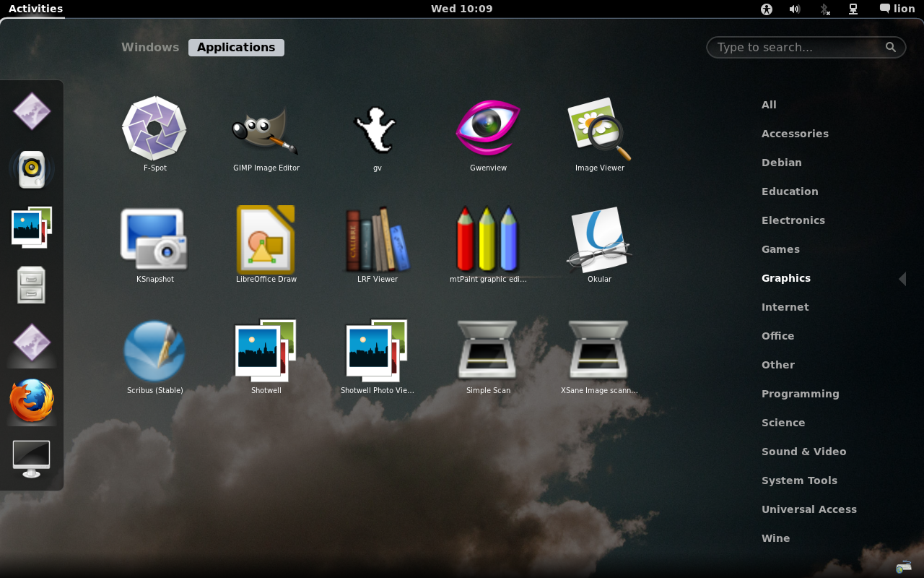The width and height of the screenshot is (924, 578).
Task: Open the Education category
Action: 790,191
